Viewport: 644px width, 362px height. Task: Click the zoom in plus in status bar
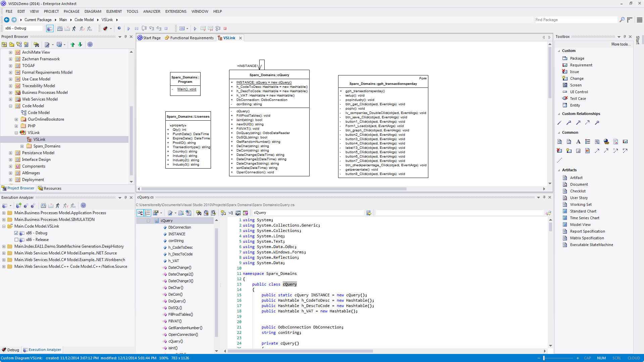tap(578, 358)
